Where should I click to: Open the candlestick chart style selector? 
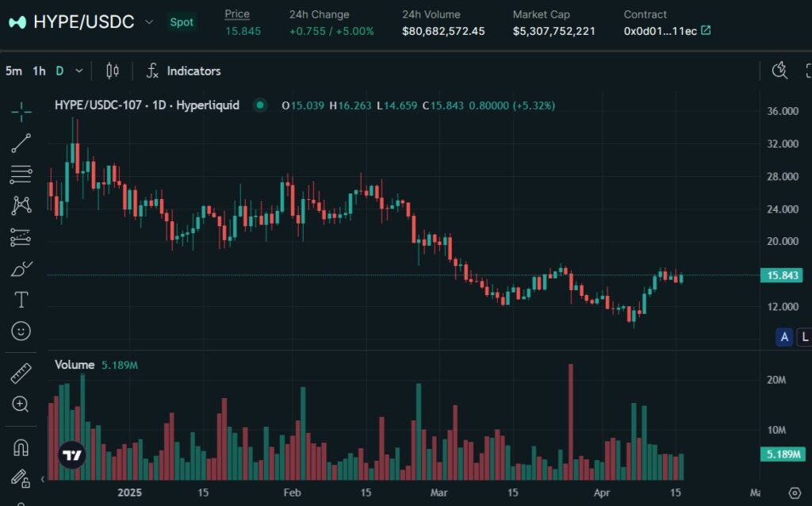113,71
